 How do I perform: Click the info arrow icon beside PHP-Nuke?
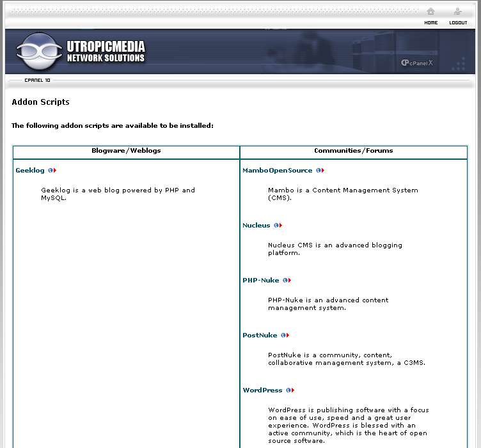[287, 280]
